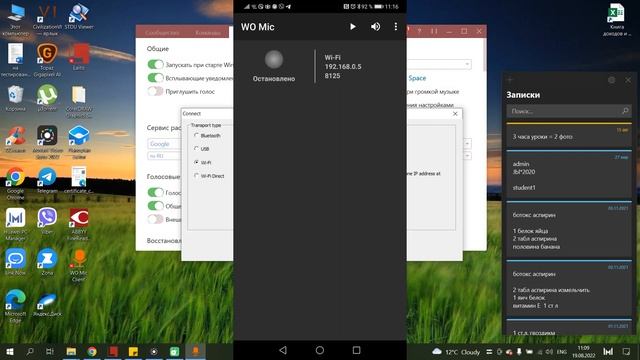Click the Space link in settings window

coord(417,78)
